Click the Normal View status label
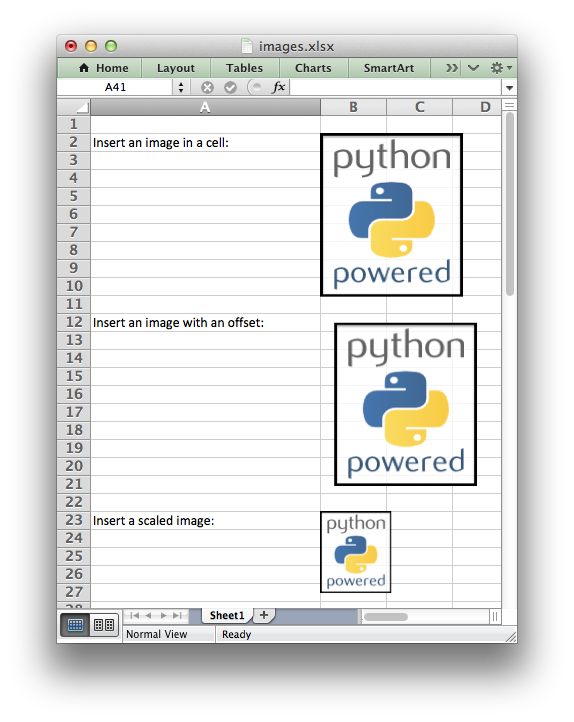Viewport: 574px width, 722px height. pos(157,635)
